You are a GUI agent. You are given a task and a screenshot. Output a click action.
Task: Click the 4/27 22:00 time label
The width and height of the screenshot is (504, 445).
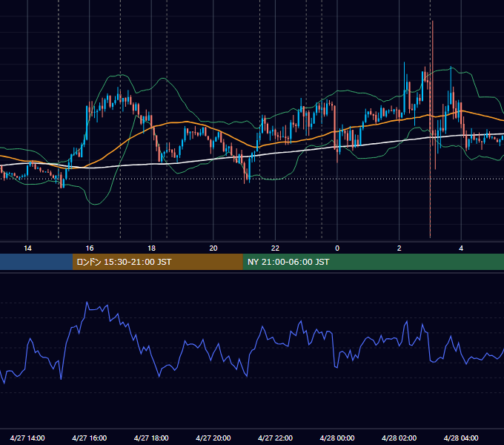[x=275, y=438]
